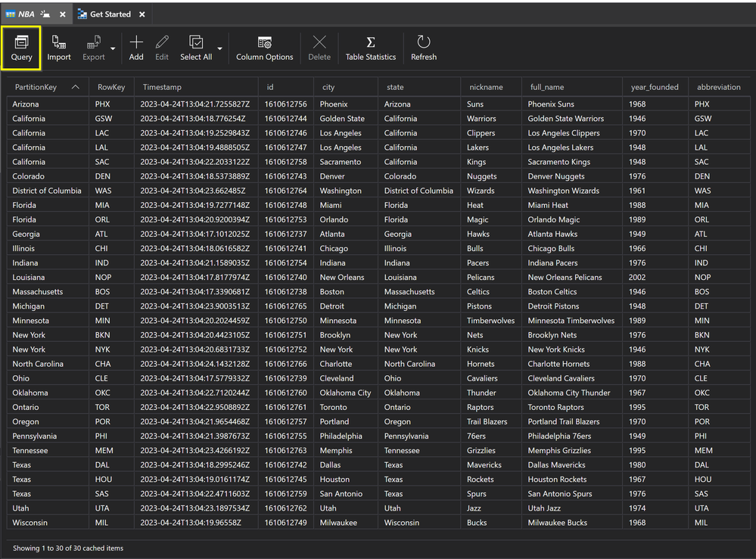The height and width of the screenshot is (559, 756).
Task: Close the NBA tab
Action: point(63,14)
